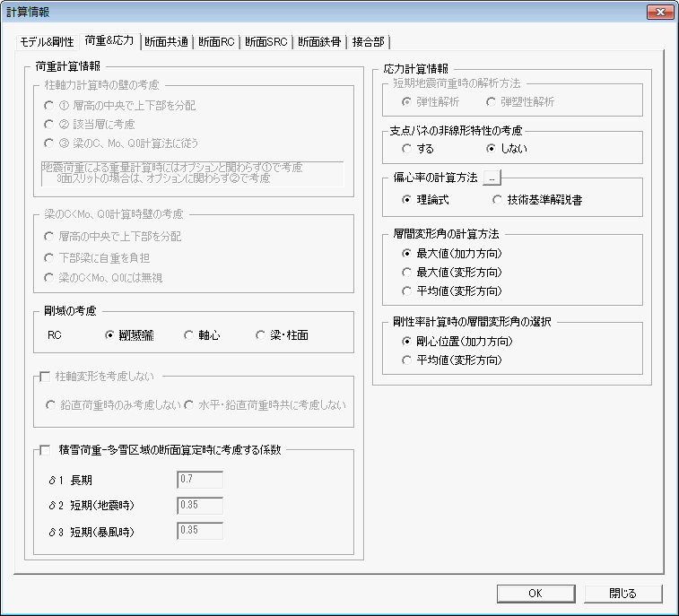Switch to the 接合部 tab

(x=369, y=43)
